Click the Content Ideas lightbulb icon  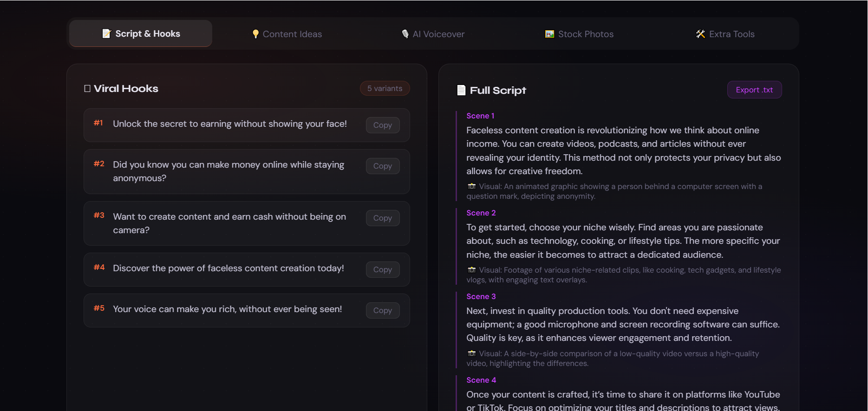click(x=255, y=34)
